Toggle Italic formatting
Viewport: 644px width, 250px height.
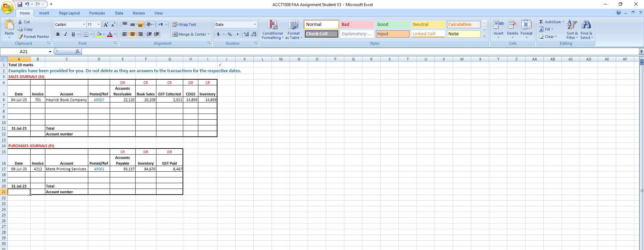[x=65, y=34]
